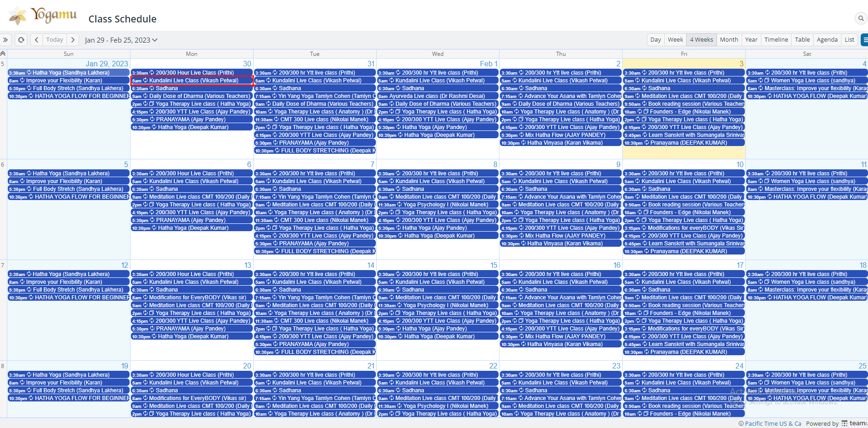Open PRANAYAMA (Ajay Pandey) on Mon Jan 30
The height and width of the screenshot is (428, 868).
click(192, 119)
